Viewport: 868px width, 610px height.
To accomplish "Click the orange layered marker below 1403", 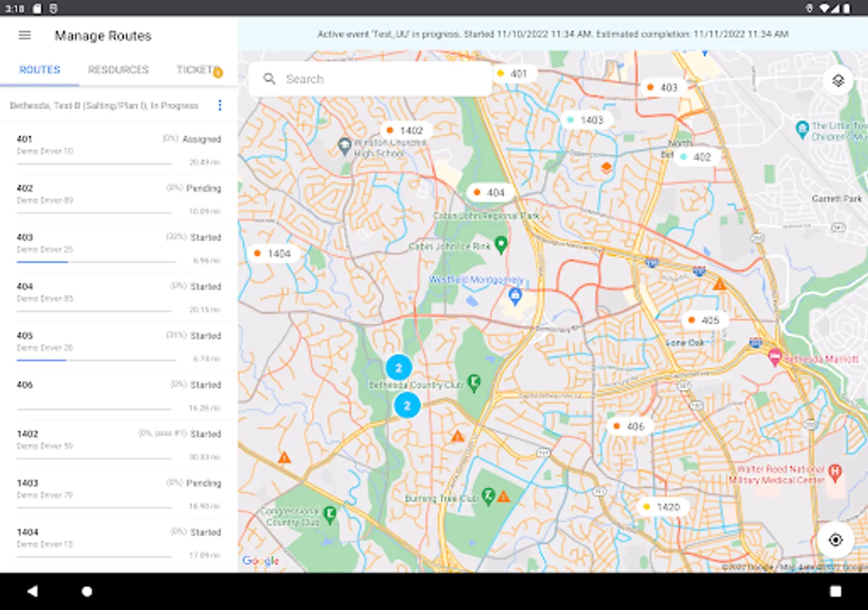I will [607, 167].
